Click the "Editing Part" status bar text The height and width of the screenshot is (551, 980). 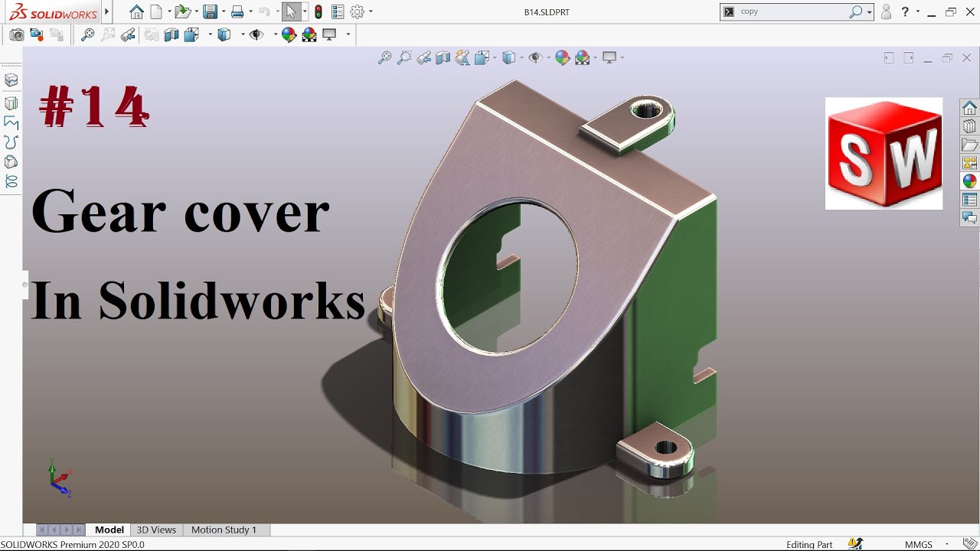click(809, 545)
